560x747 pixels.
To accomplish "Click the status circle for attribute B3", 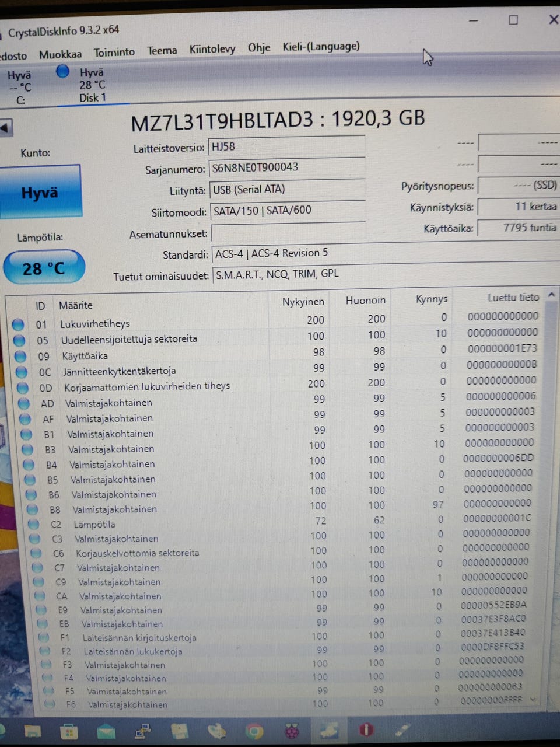I will tap(27, 449).
